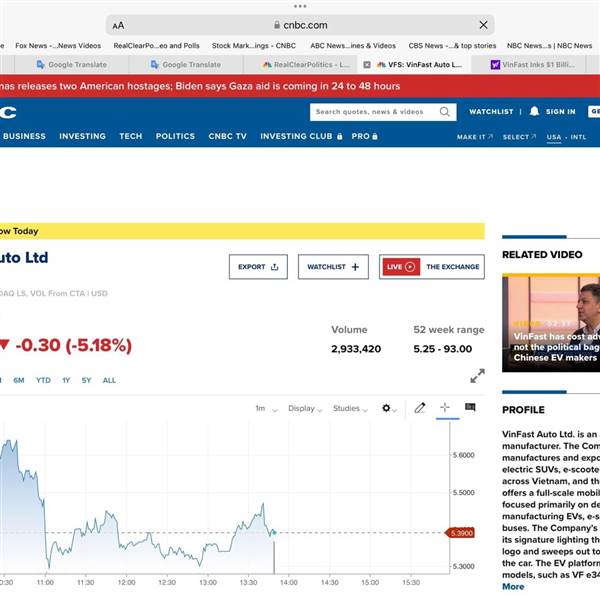
Task: Open MAKE IT external link
Action: pos(475,137)
